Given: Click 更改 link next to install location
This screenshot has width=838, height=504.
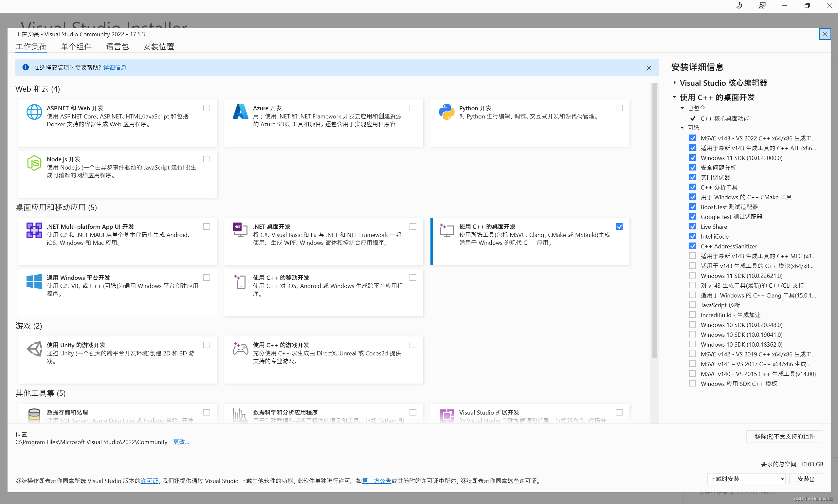Looking at the screenshot, I should [x=181, y=442].
